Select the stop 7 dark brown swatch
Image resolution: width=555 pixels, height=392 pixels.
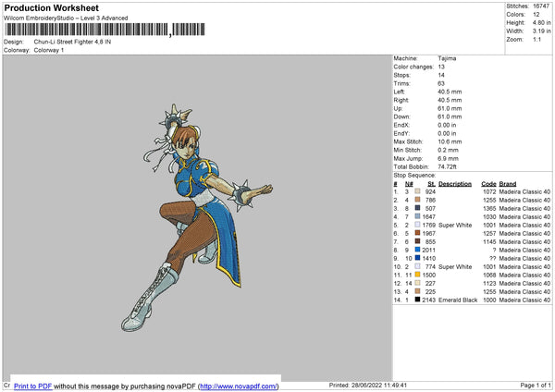pyautogui.click(x=418, y=241)
